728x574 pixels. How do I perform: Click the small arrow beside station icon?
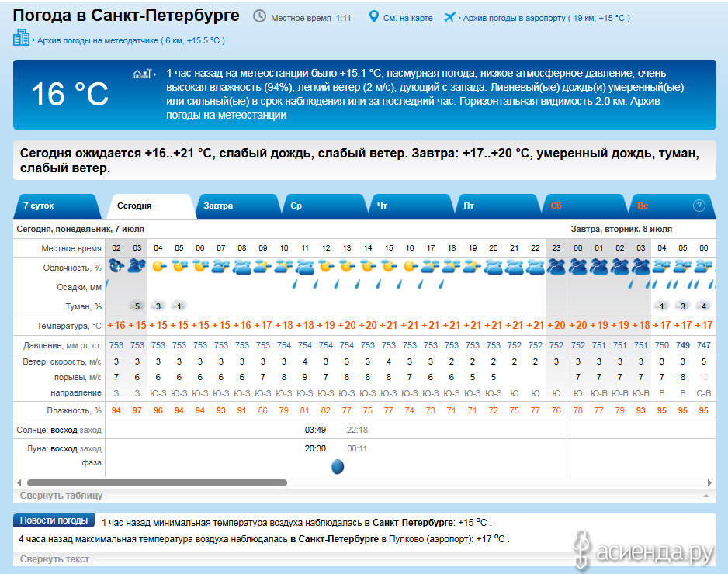pyautogui.click(x=154, y=74)
